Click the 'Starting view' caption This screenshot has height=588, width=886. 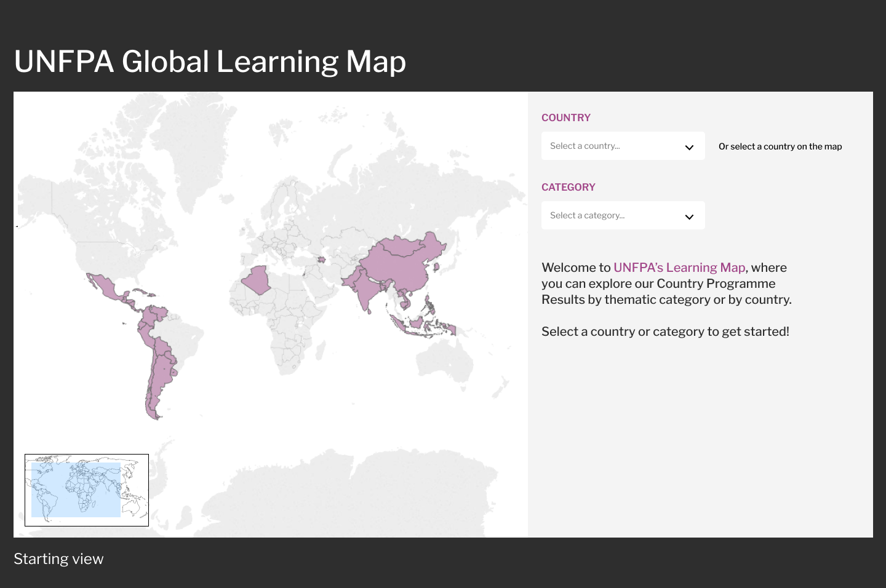[x=58, y=559]
